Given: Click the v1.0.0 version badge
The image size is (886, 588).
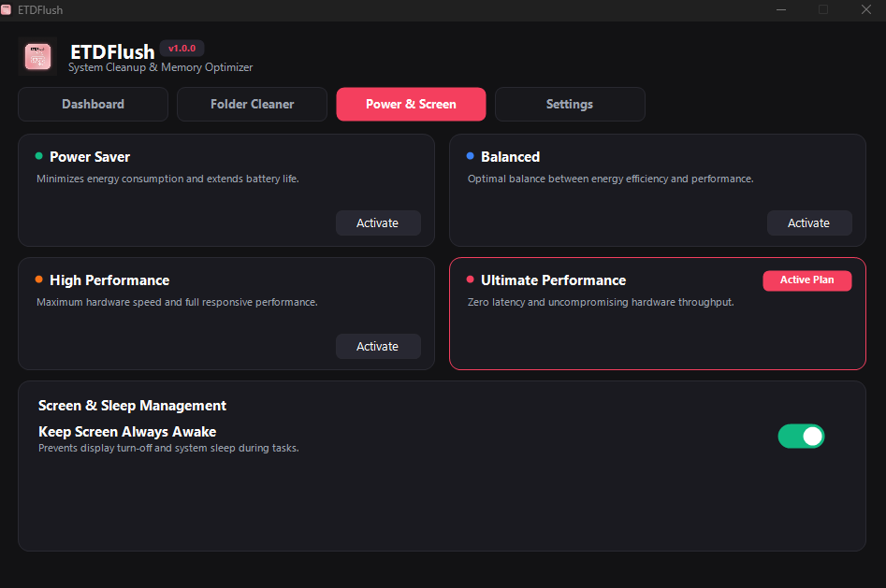Looking at the screenshot, I should click(182, 49).
